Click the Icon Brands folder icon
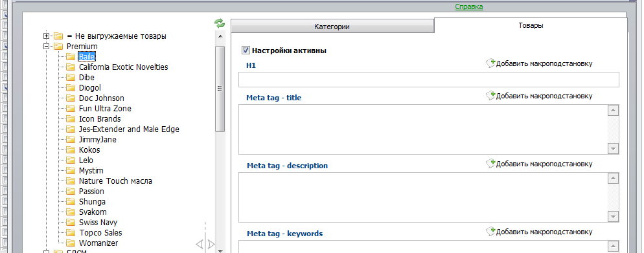Viewport: 644px width, 253px height. [x=71, y=119]
